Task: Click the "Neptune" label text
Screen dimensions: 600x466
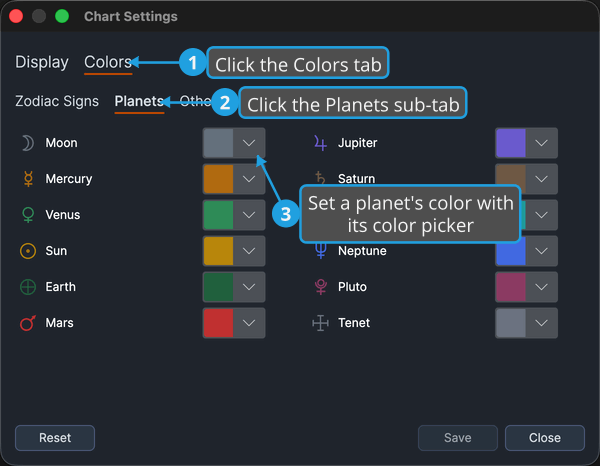Action: pos(362,251)
